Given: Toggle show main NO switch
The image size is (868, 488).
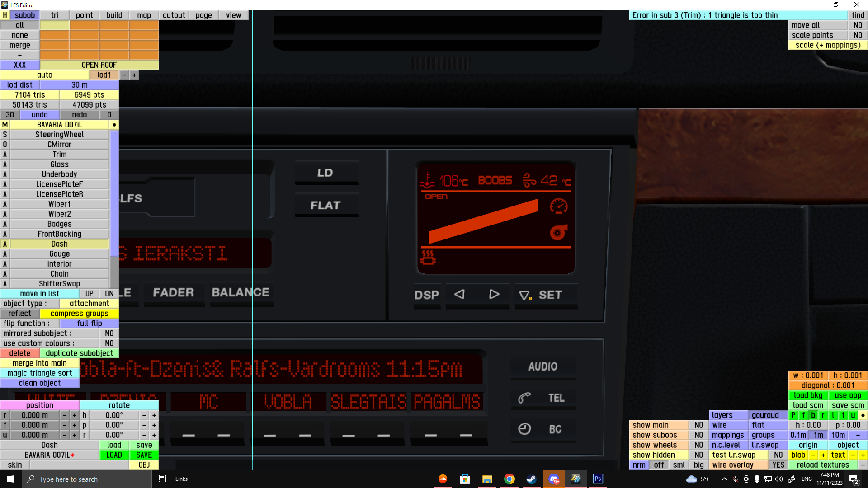Looking at the screenshot, I should pyautogui.click(x=698, y=425).
